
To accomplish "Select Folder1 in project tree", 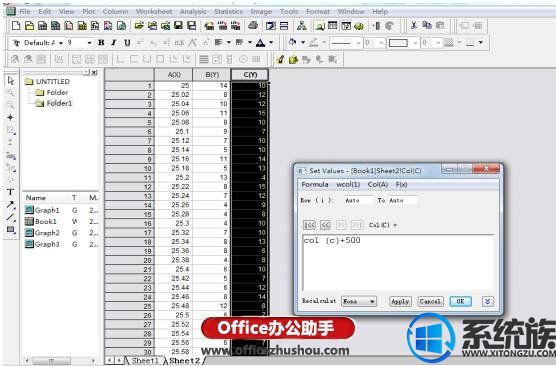I will coord(54,103).
